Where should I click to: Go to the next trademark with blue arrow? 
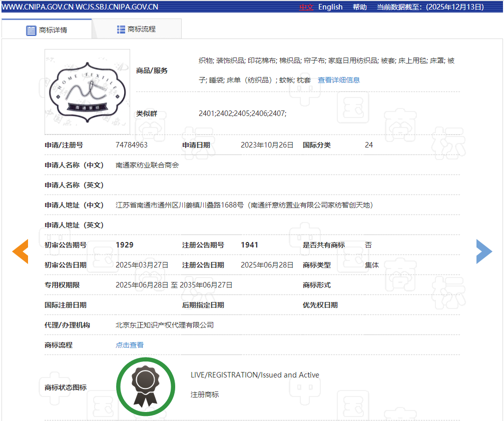[483, 251]
